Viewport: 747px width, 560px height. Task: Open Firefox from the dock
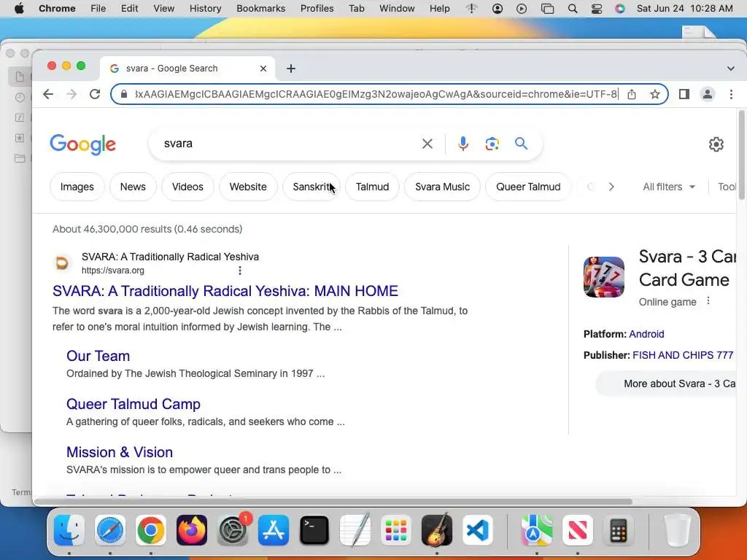click(x=192, y=530)
